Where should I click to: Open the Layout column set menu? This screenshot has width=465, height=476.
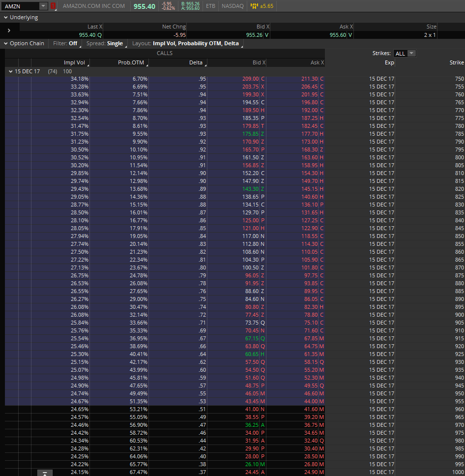185,43
